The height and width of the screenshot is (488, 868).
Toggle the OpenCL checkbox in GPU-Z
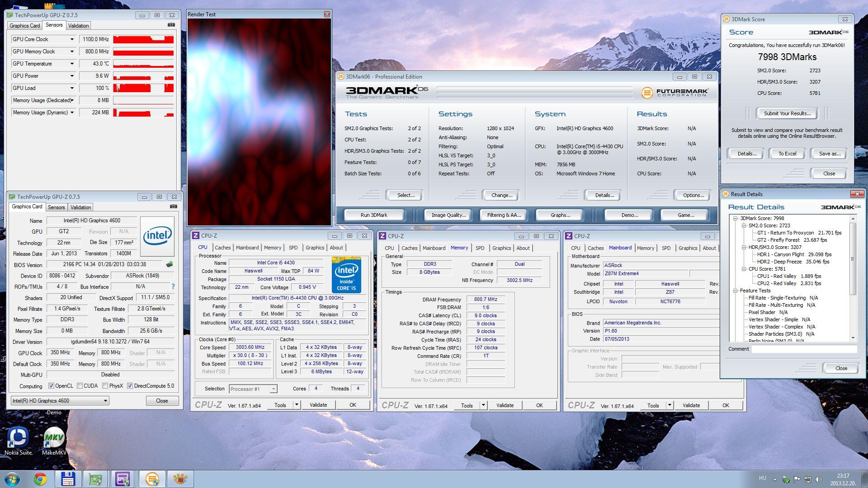click(51, 386)
